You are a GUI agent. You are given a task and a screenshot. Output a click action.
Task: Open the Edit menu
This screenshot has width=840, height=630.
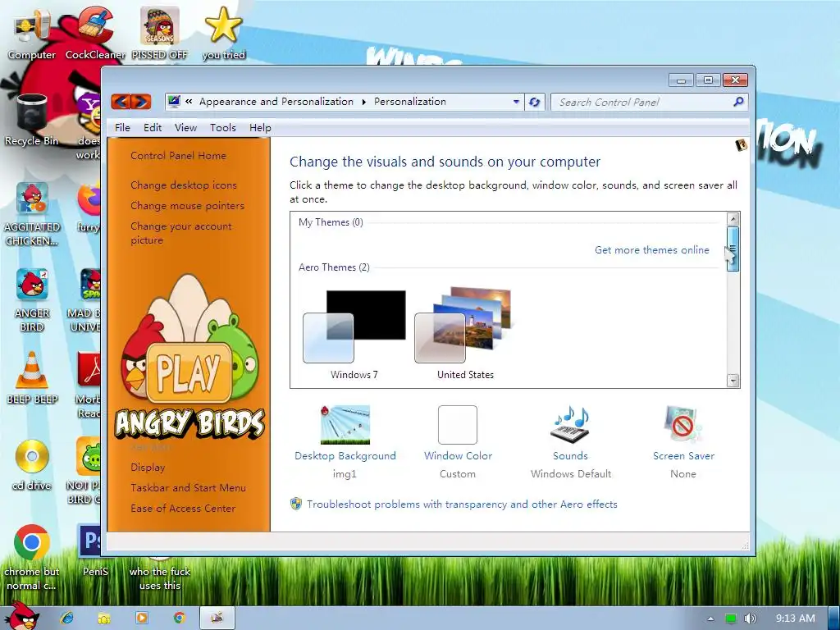[x=152, y=127]
